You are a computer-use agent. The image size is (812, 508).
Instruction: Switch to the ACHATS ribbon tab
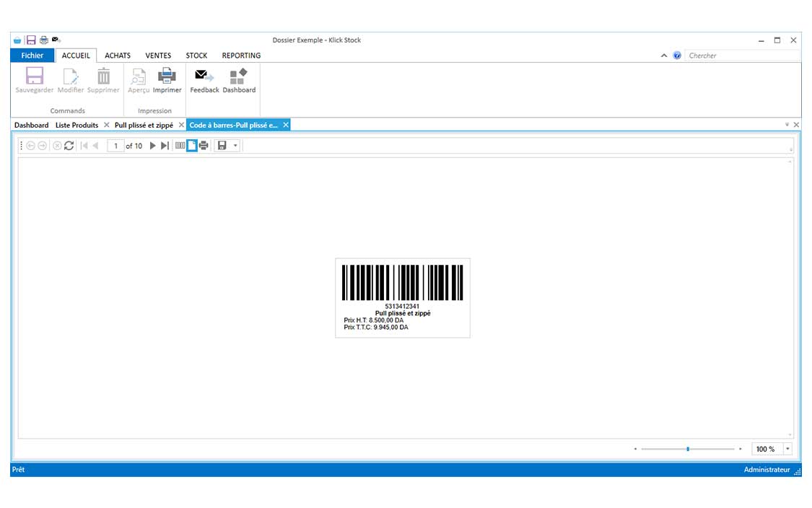pos(118,56)
